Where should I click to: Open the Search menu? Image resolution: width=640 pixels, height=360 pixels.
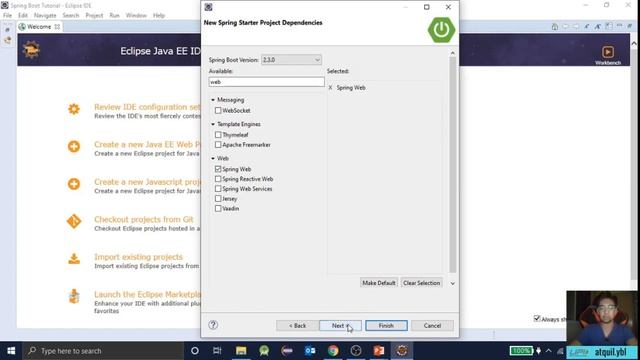[71, 16]
